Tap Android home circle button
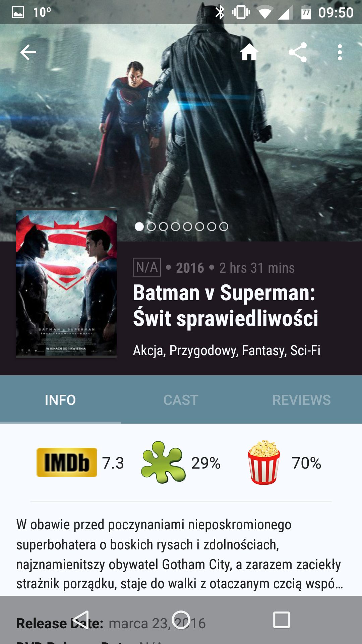The image size is (362, 644). pos(181,620)
